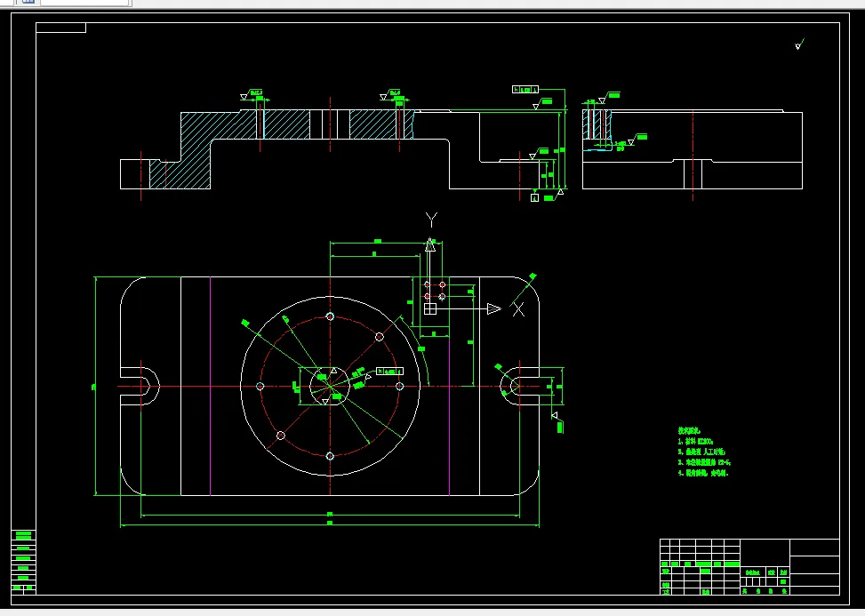
Task: Select the right bolt hole on the horizontal centerline
Action: [400, 386]
